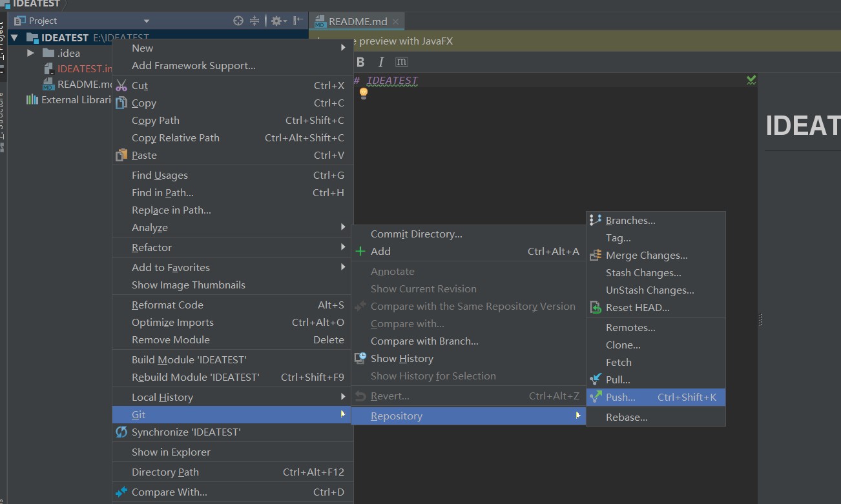Click the green inspection checkmark icon
The width and height of the screenshot is (841, 504).
coord(751,80)
